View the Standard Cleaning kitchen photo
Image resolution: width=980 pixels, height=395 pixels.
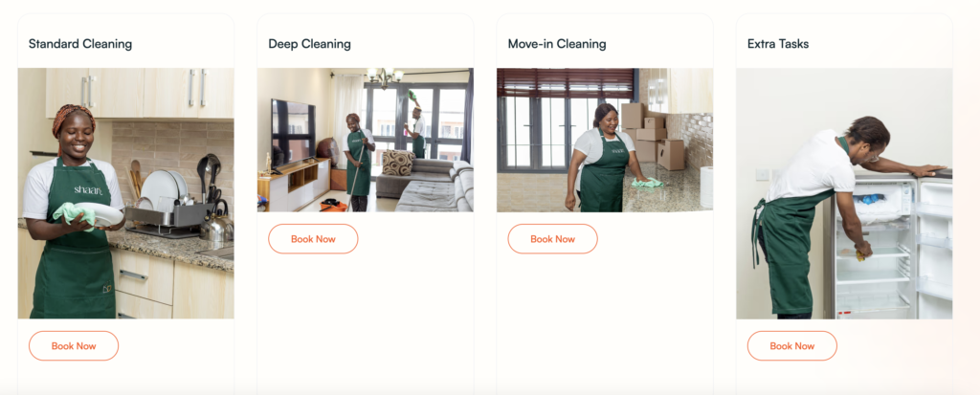(125, 193)
